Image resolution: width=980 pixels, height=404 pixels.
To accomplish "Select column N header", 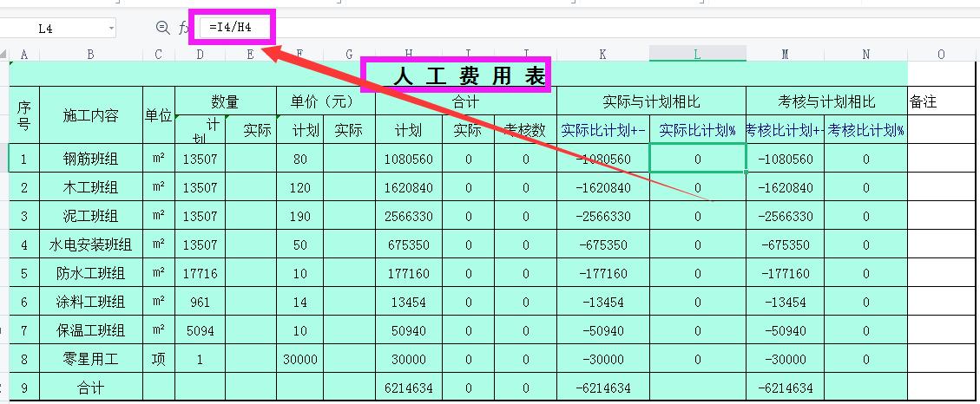I will [x=865, y=55].
